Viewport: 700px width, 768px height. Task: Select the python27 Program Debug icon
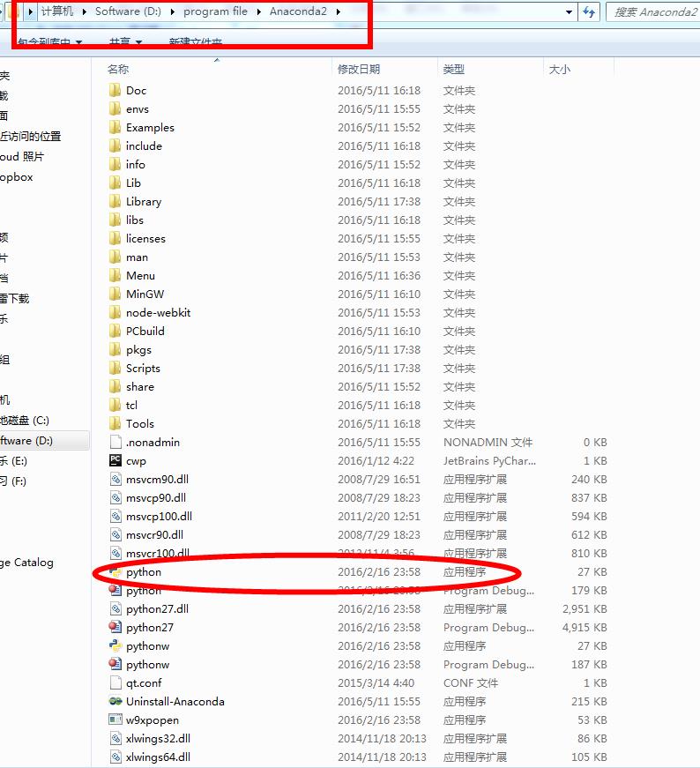click(115, 627)
